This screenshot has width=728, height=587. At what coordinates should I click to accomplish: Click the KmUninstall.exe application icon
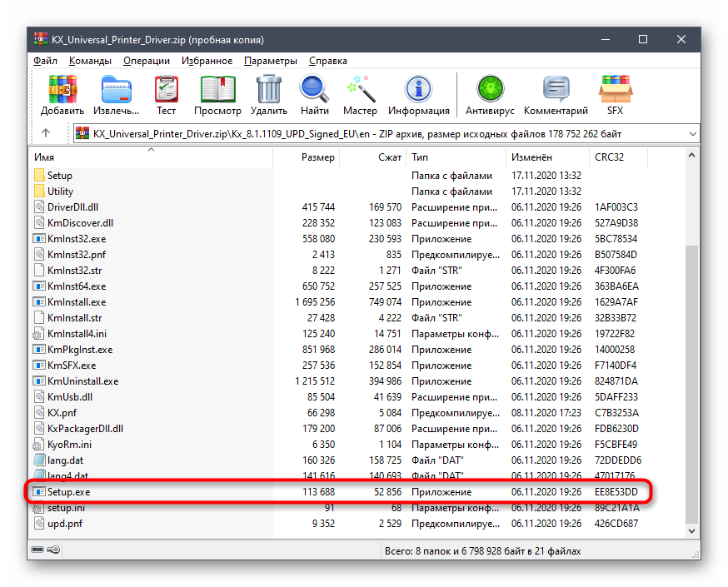(39, 381)
